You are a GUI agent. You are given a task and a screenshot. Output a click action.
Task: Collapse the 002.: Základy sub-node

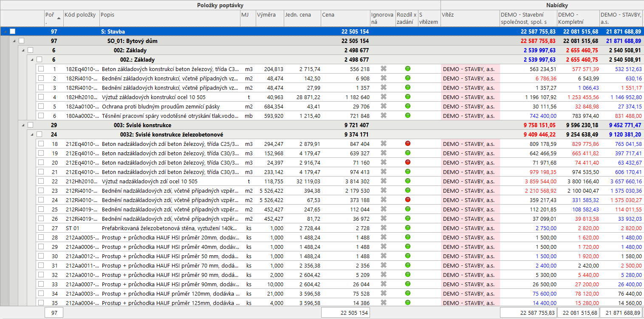[32, 60]
